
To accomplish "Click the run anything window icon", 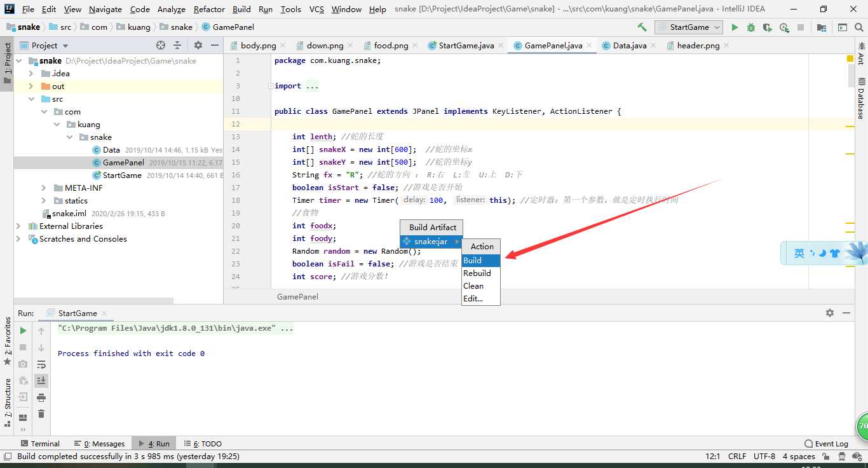I will (842, 27).
